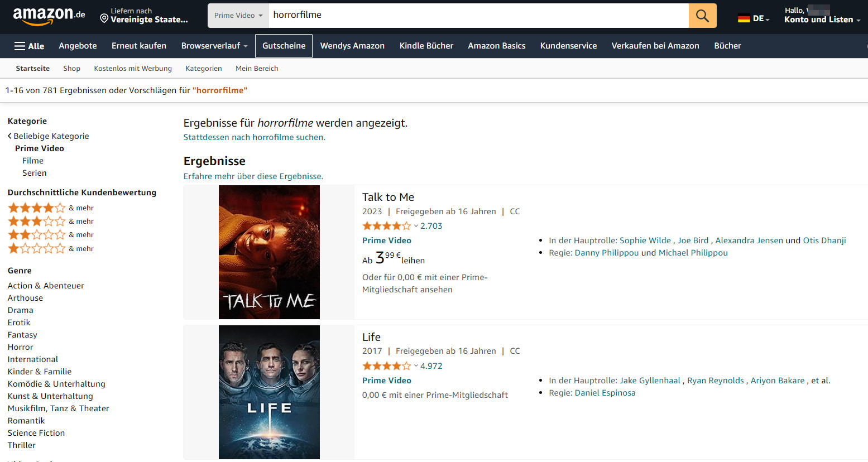This screenshot has height=462, width=868.
Task: Filter by one star & mehr
Action: [x=50, y=249]
